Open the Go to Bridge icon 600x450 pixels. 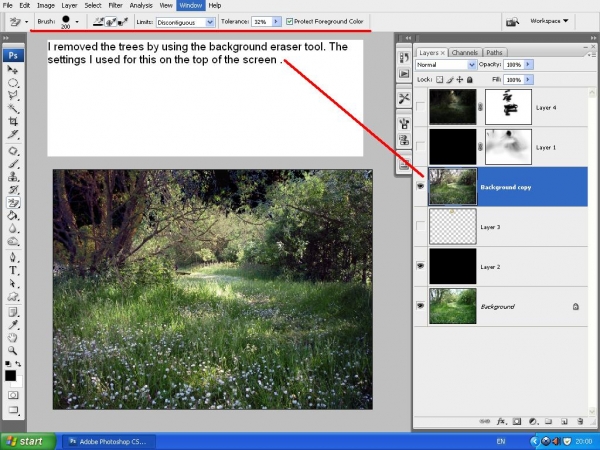click(512, 22)
